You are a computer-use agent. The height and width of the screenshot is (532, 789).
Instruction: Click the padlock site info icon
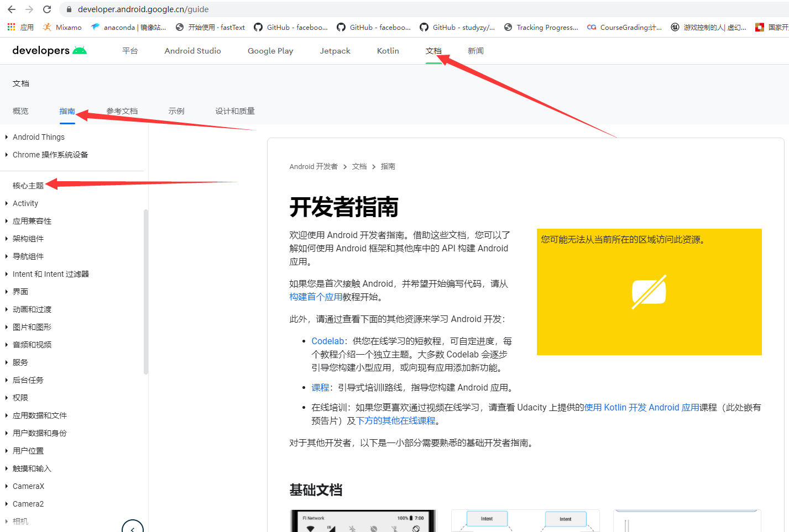pyautogui.click(x=69, y=9)
